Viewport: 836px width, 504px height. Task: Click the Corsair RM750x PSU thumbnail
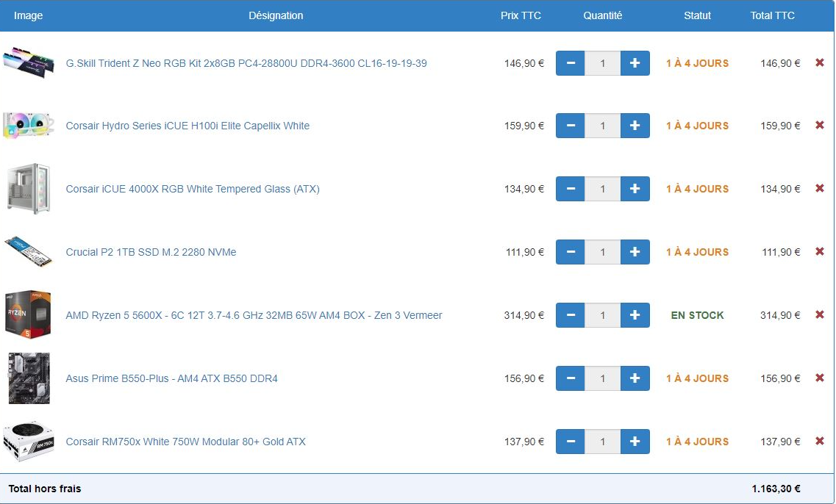click(29, 441)
